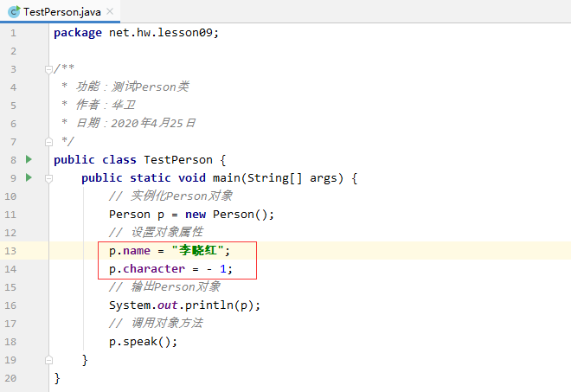Click the class name TestPerson on line 8
571x392 pixels.
178,159
